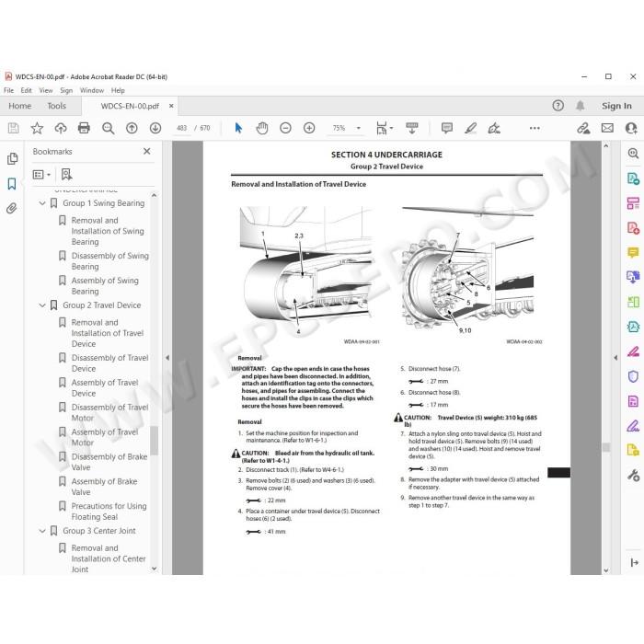
Task: Open the Create PDF tool
Action: [x=633, y=227]
